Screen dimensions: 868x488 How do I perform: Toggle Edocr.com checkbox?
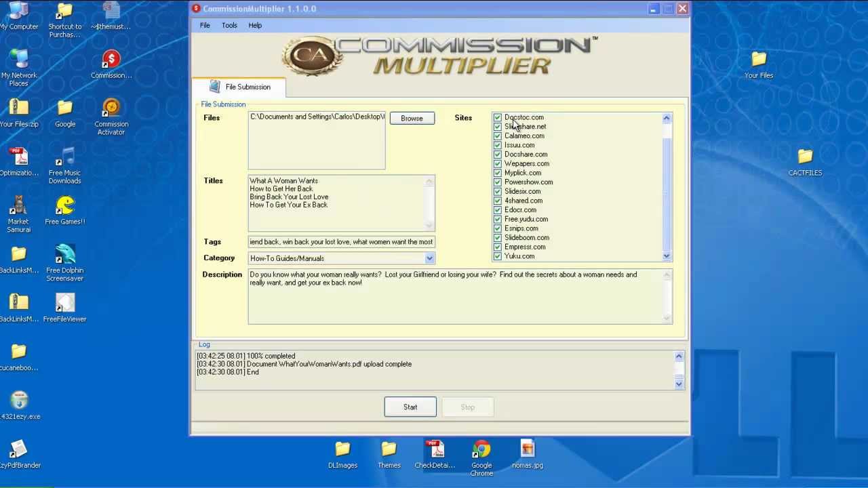coord(498,210)
